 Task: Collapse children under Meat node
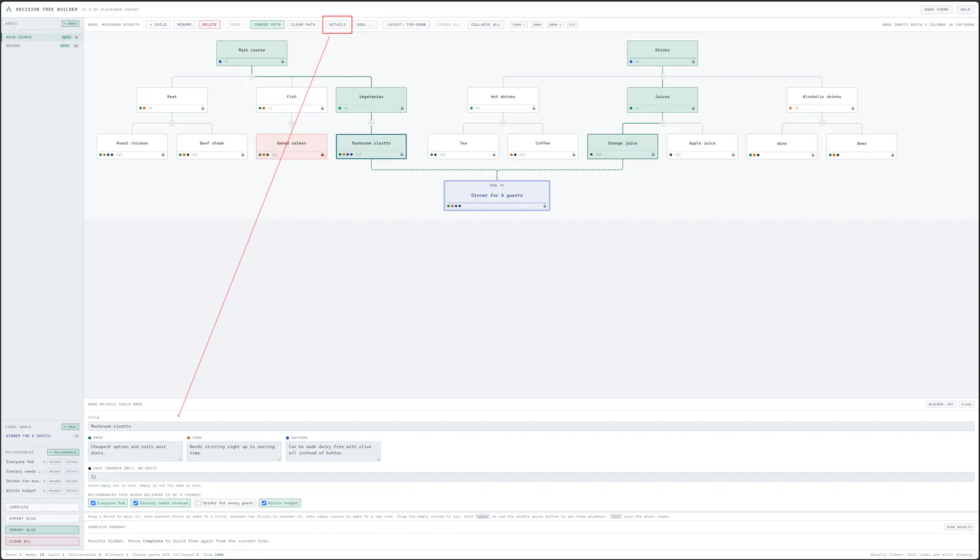172,123
